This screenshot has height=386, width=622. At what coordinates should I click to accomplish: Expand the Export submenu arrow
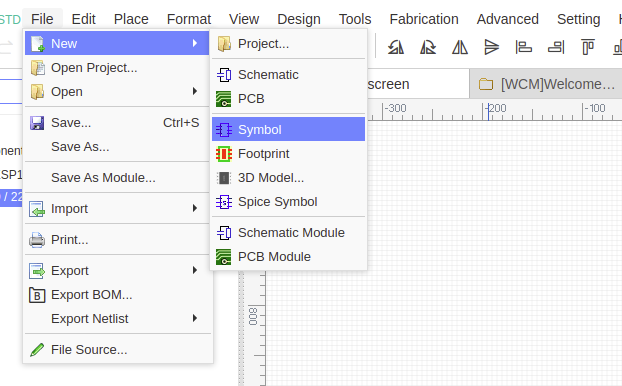pyautogui.click(x=194, y=270)
